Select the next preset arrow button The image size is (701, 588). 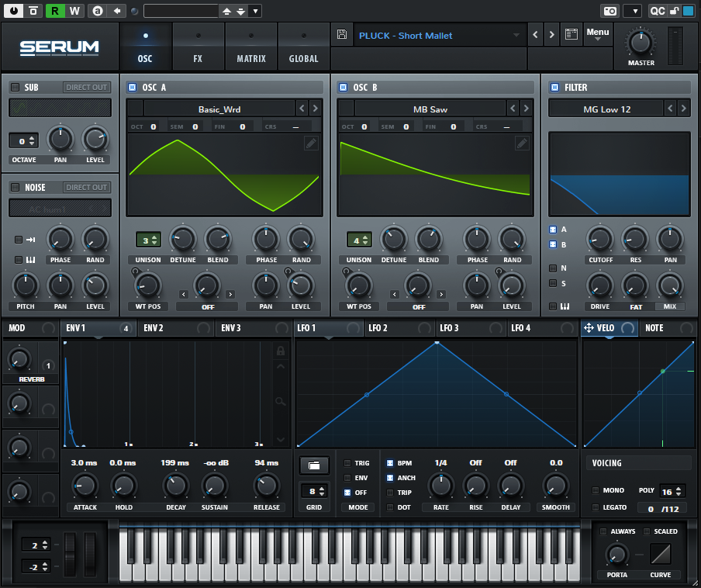(x=551, y=35)
